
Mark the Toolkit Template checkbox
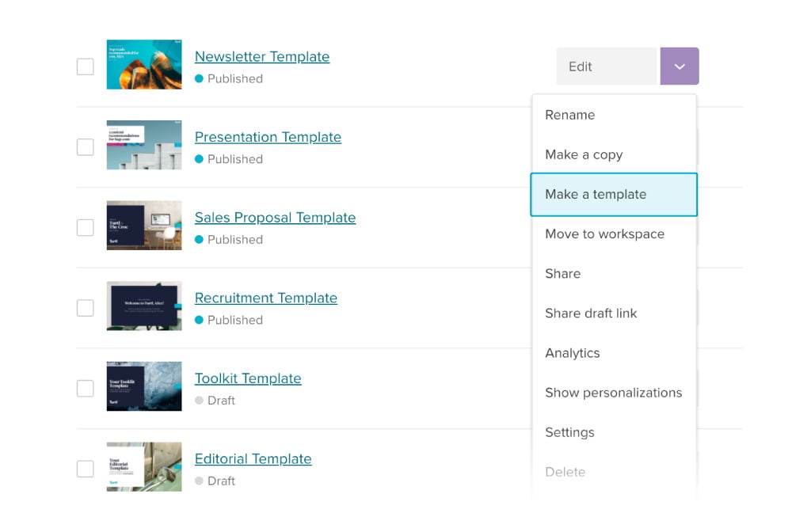(x=86, y=388)
